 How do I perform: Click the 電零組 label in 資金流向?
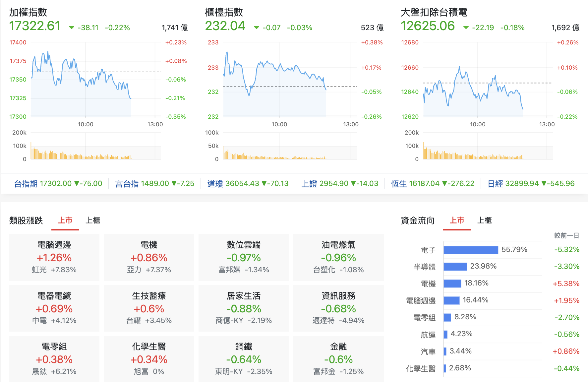click(x=424, y=318)
